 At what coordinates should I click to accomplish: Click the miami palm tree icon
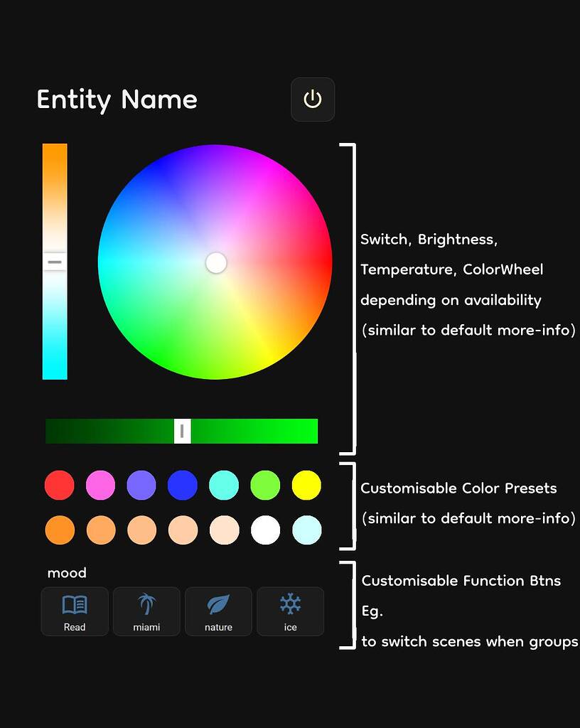pyautogui.click(x=146, y=604)
